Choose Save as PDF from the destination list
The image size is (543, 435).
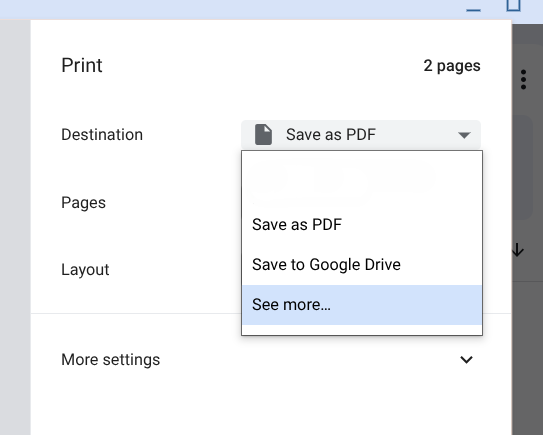coord(362,225)
